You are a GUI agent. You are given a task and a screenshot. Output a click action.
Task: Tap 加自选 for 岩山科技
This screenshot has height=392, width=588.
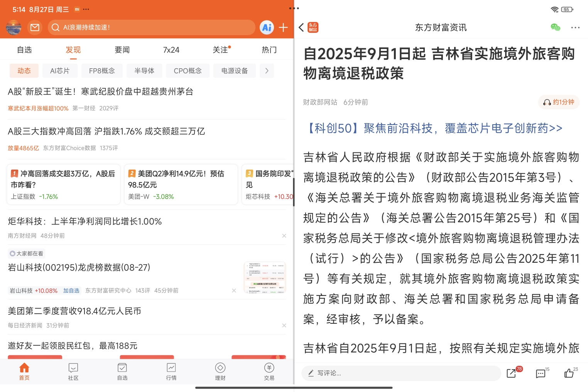(71, 291)
